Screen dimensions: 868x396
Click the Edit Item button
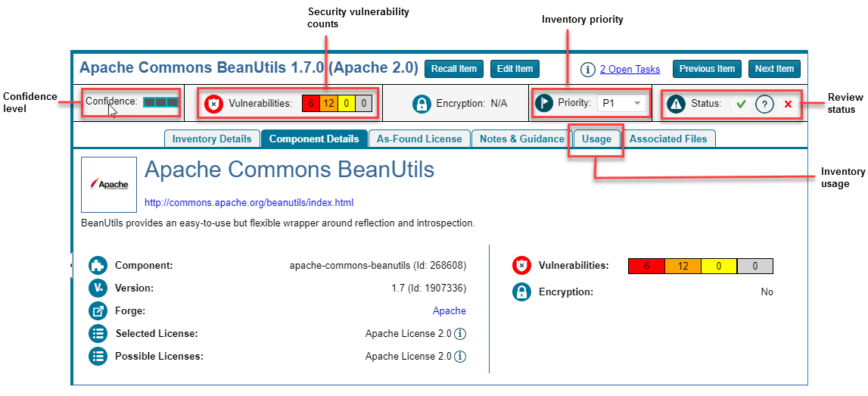tap(515, 69)
